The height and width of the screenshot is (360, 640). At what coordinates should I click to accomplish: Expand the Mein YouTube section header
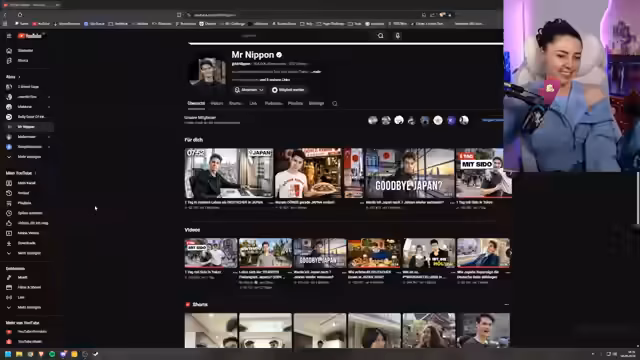pos(21,173)
